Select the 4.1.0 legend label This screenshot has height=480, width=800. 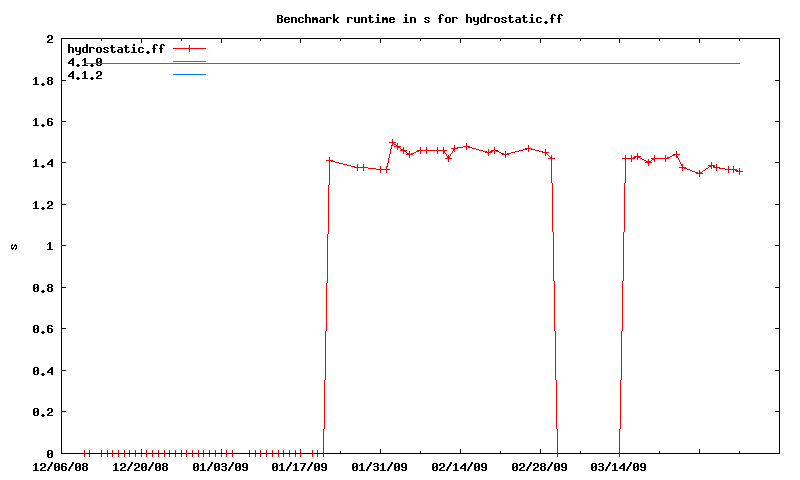pos(85,62)
